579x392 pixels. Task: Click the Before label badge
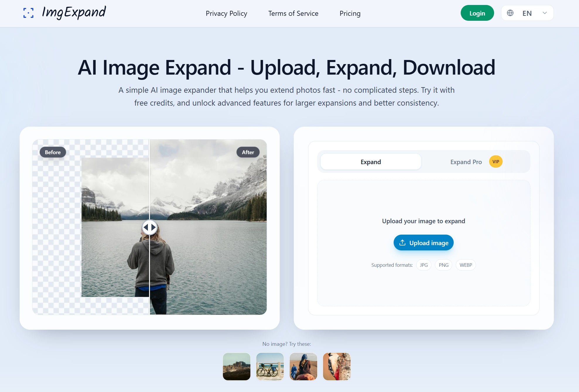(x=53, y=152)
